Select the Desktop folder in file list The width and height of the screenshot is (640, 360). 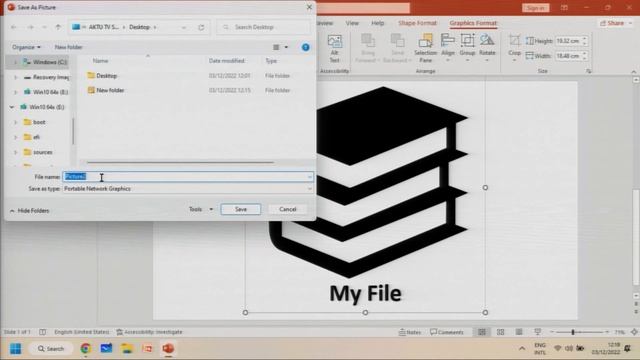pos(107,76)
